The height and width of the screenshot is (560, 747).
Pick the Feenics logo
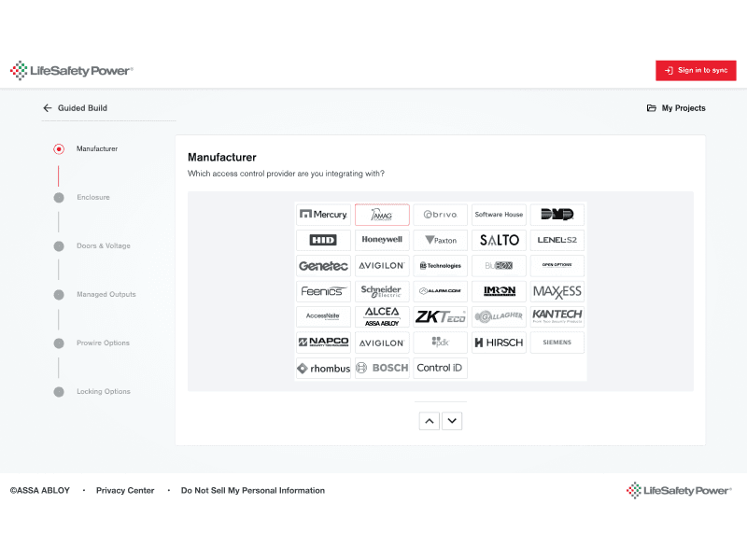point(323,291)
